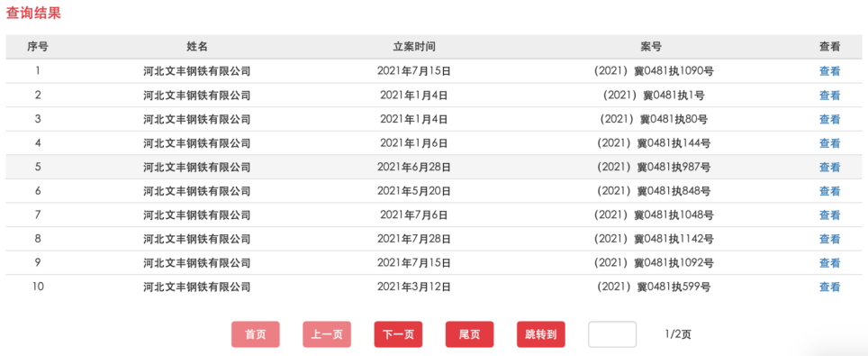Select case number (2021)冀0481执1048号

click(x=654, y=215)
